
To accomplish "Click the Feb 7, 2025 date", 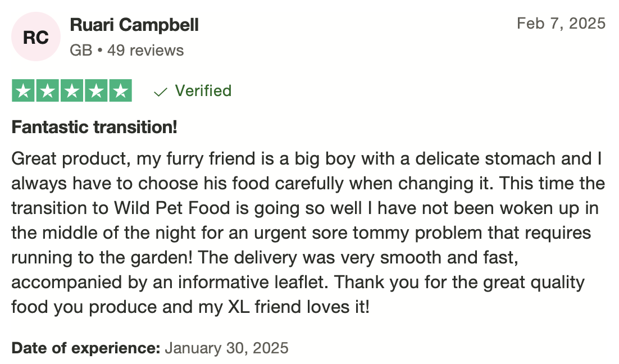I will [x=561, y=23].
